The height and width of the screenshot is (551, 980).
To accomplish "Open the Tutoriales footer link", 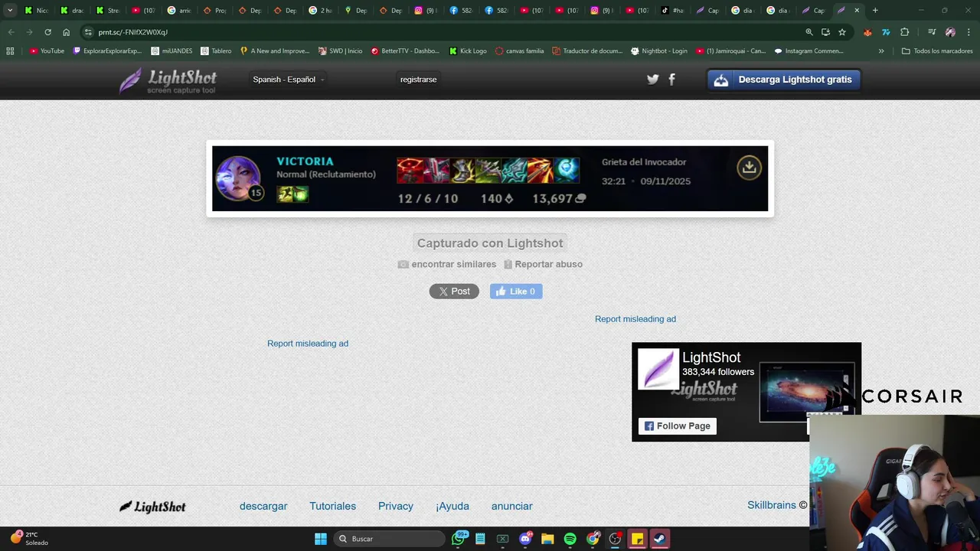I will pyautogui.click(x=332, y=506).
